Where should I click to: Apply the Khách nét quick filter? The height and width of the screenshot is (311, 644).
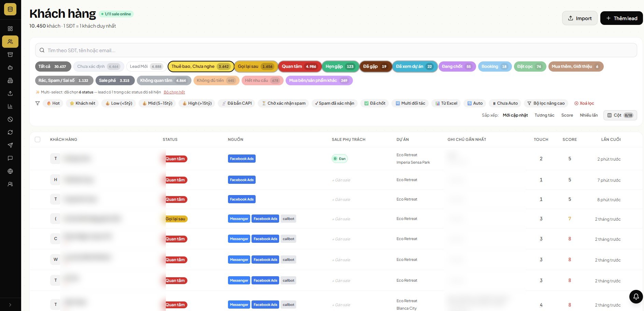82,103
